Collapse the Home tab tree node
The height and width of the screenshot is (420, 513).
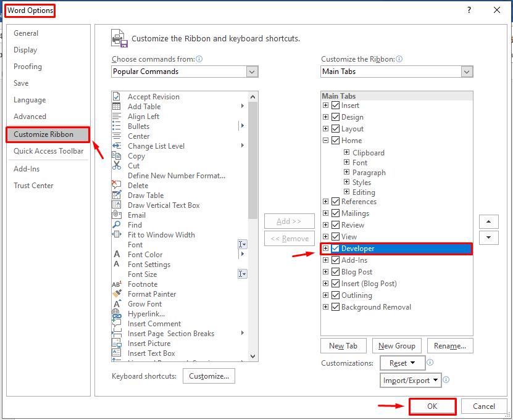coord(325,141)
